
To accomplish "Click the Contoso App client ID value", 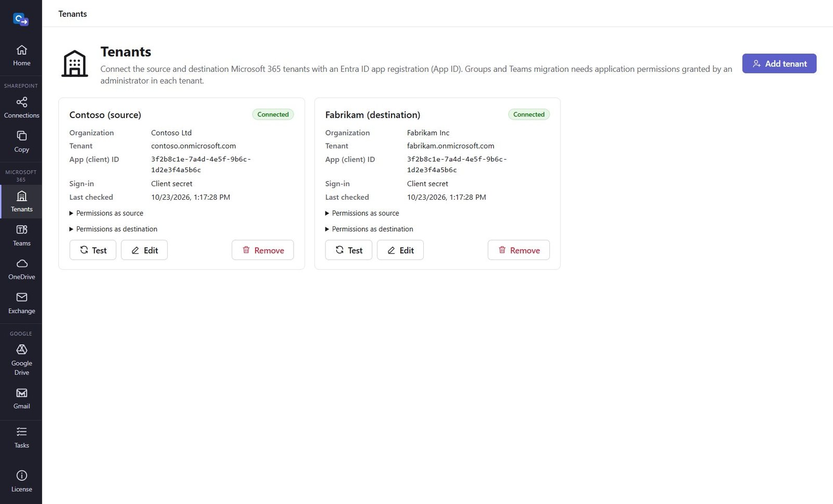I will point(201,164).
